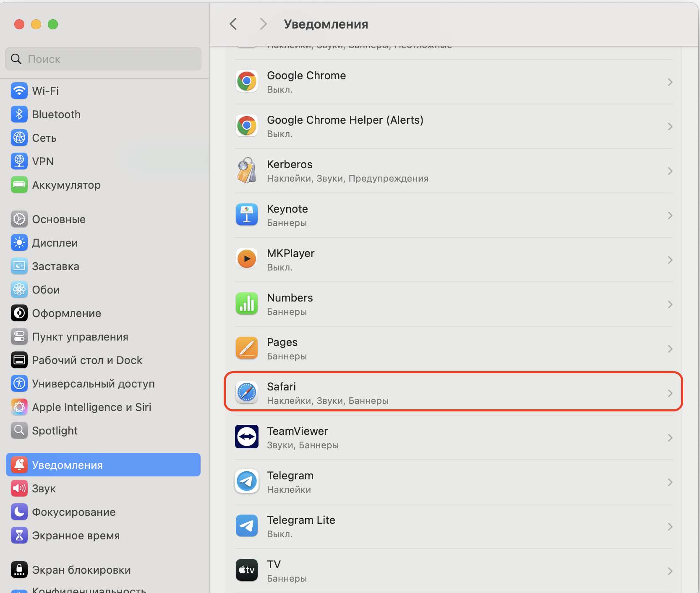Image resolution: width=700 pixels, height=593 pixels.
Task: Expand Pages notification settings via chevron
Action: point(670,349)
